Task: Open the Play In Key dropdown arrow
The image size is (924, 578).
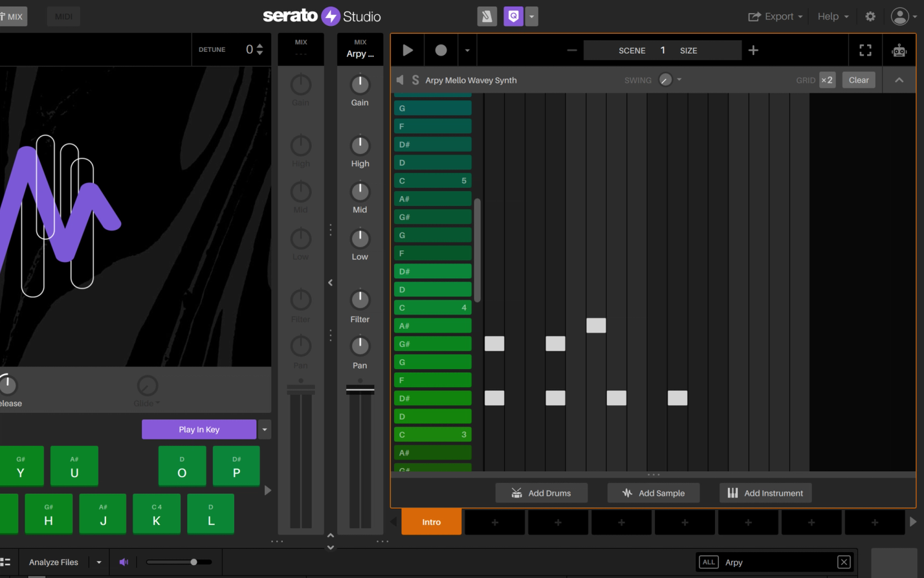Action: click(x=264, y=429)
